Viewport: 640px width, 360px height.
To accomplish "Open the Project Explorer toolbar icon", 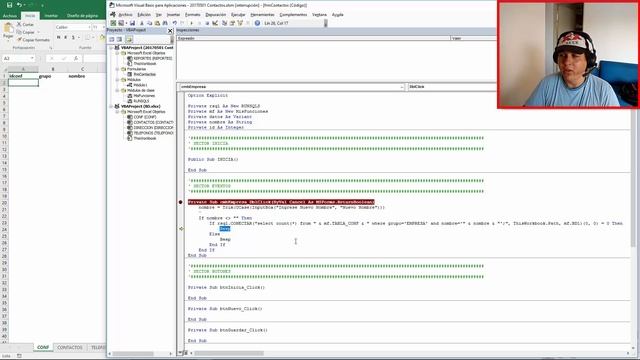I will (224, 23).
